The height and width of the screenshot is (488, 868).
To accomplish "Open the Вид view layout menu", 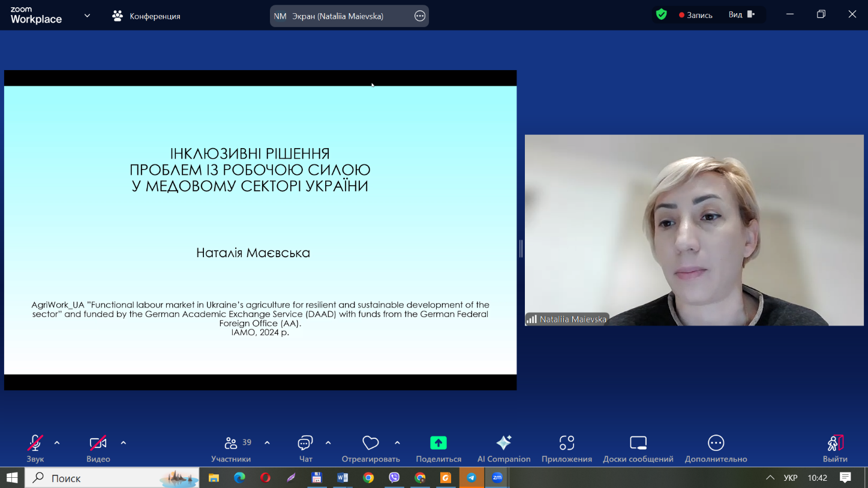I will coord(742,14).
